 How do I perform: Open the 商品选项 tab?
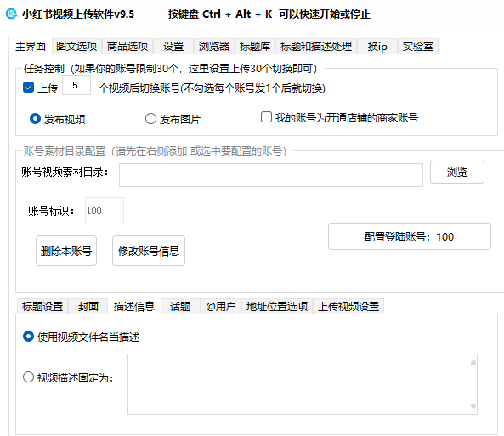(127, 46)
